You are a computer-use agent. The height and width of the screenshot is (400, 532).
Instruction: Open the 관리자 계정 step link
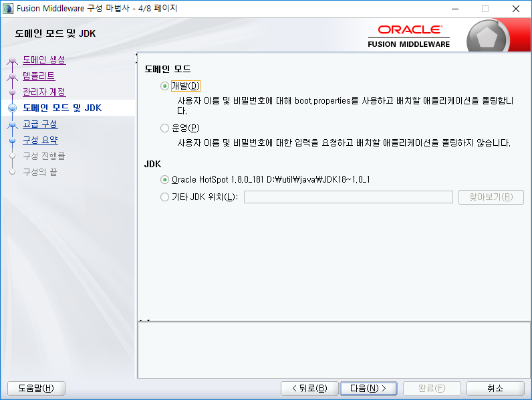point(44,92)
